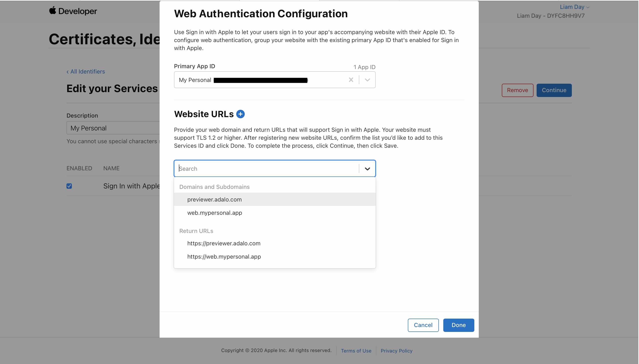Image resolution: width=639 pixels, height=364 pixels.
Task: Open the Liam Day account menu
Action: click(x=574, y=7)
